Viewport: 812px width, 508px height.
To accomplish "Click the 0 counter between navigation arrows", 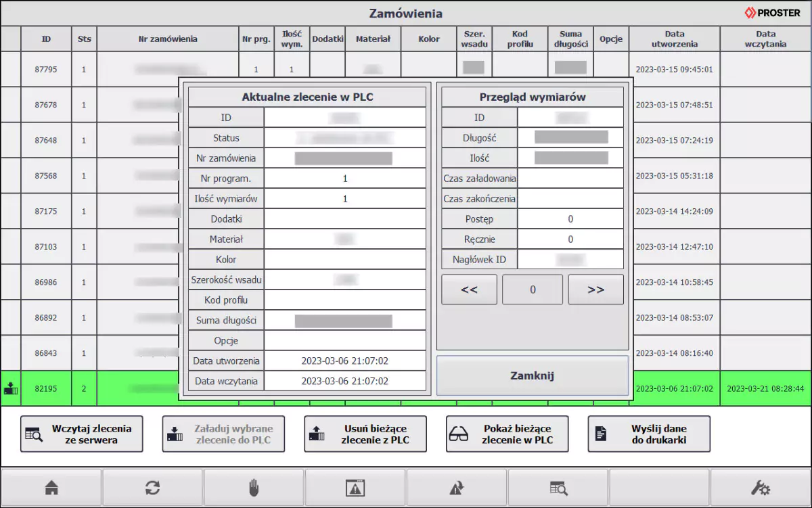I will click(x=533, y=289).
